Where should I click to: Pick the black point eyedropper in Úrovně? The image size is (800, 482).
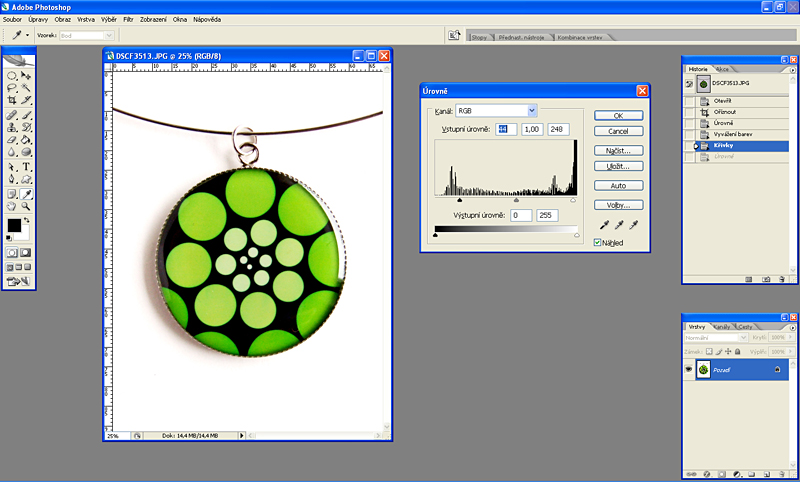(603, 226)
